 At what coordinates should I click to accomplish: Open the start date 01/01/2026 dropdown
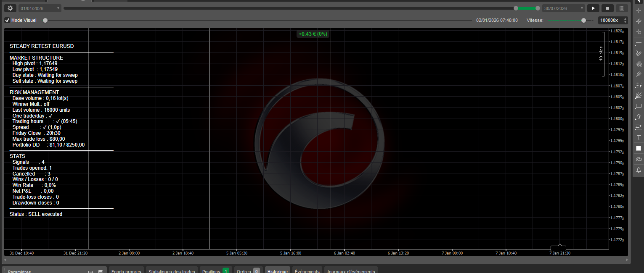click(40, 8)
